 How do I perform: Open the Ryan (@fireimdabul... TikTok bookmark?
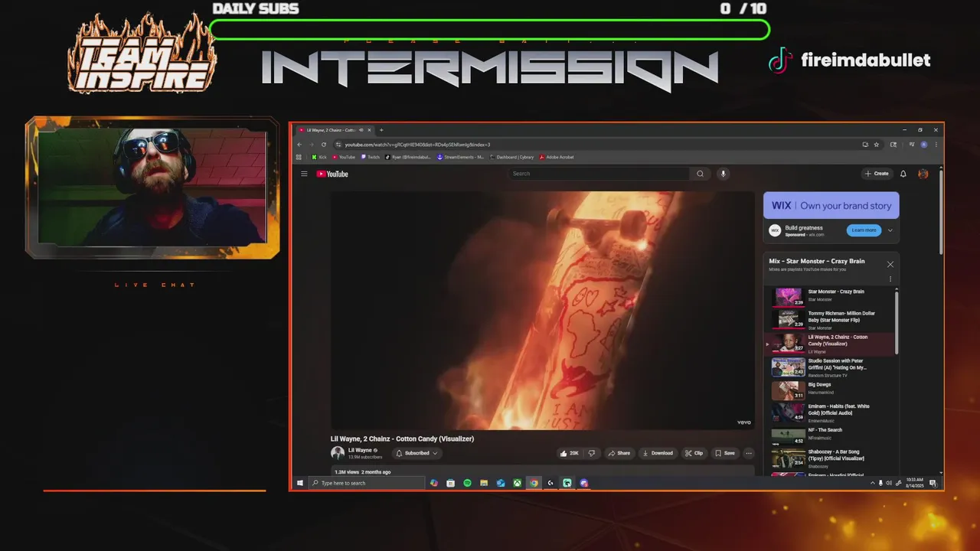(409, 157)
